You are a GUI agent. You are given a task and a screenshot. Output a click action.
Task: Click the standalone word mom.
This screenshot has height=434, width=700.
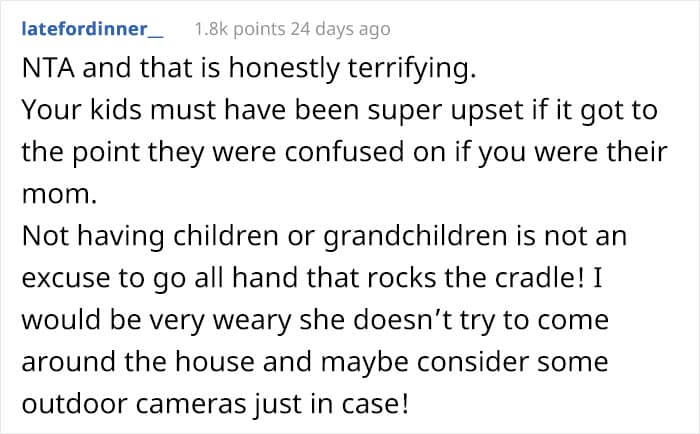coord(59,195)
